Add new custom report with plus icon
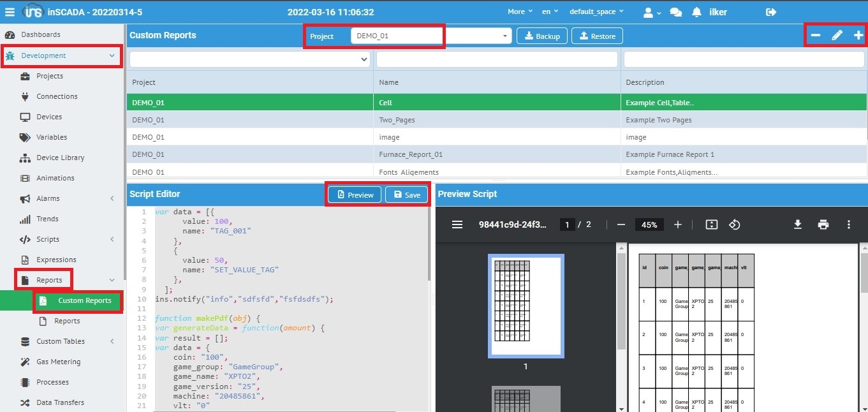This screenshot has height=412, width=868. (x=858, y=36)
